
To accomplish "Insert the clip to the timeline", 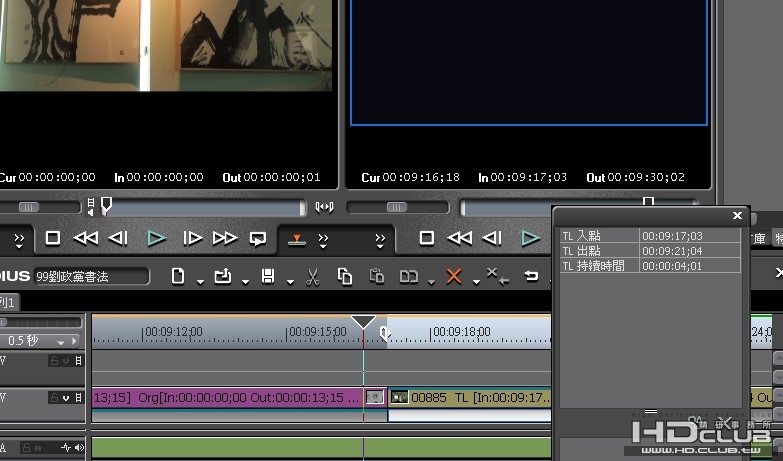I will [297, 240].
